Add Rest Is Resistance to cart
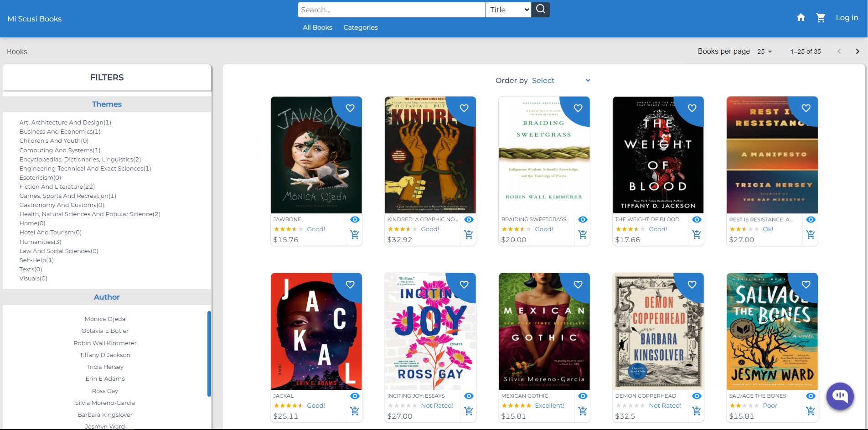868x430 pixels. coord(811,234)
